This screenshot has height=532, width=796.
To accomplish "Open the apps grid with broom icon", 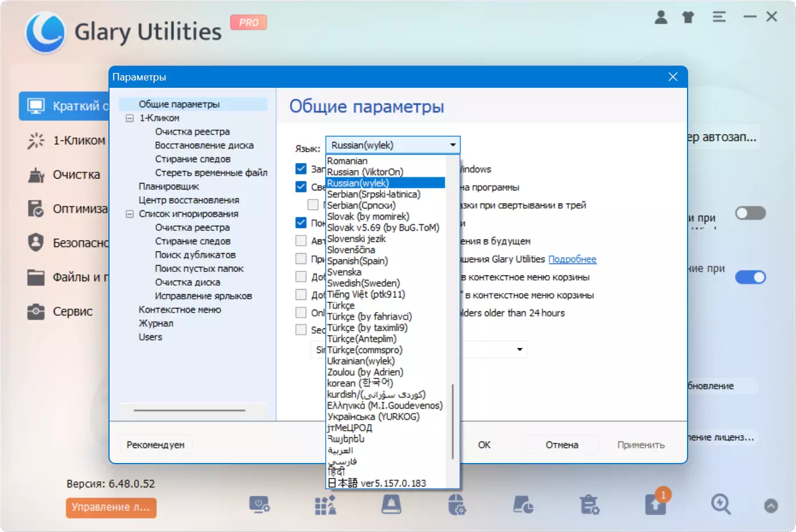I will [x=325, y=505].
